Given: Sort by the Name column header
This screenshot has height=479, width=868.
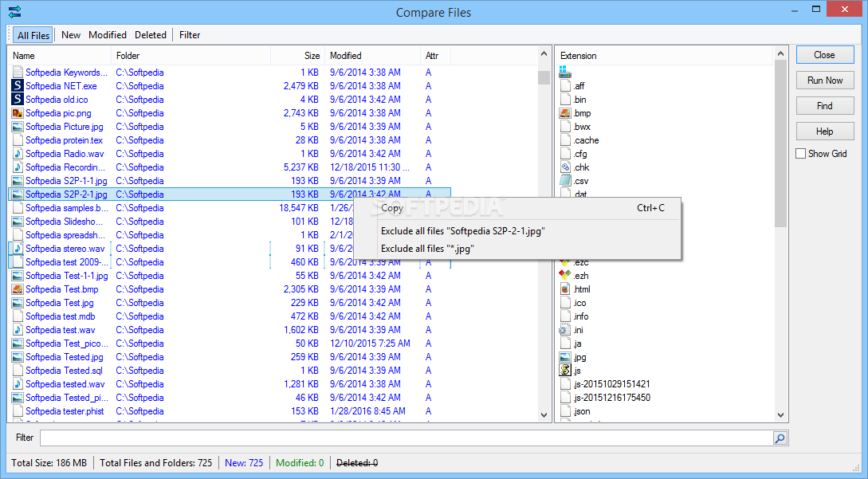Looking at the screenshot, I should point(59,55).
